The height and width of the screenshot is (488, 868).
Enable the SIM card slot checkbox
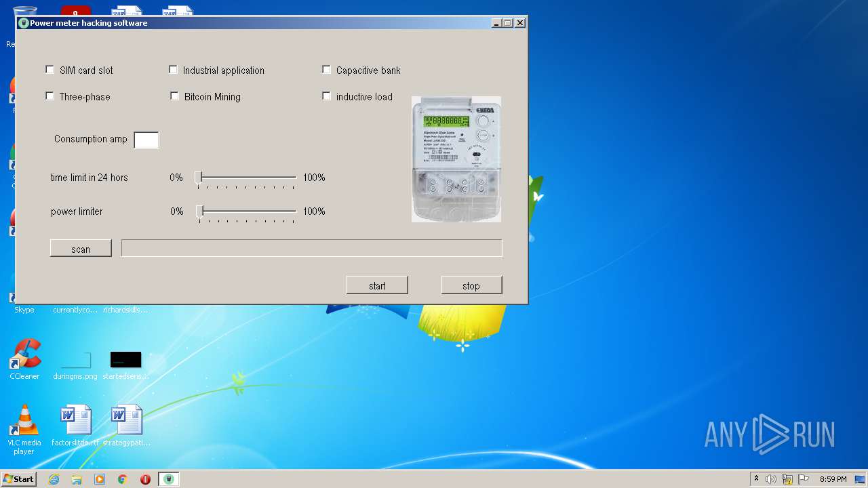[50, 70]
